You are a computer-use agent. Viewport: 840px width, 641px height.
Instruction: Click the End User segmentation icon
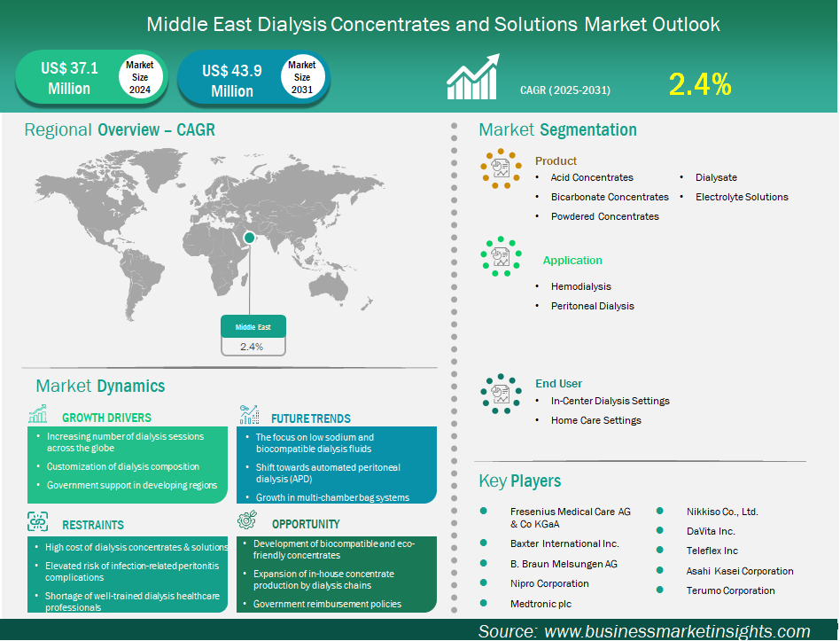coord(501,393)
